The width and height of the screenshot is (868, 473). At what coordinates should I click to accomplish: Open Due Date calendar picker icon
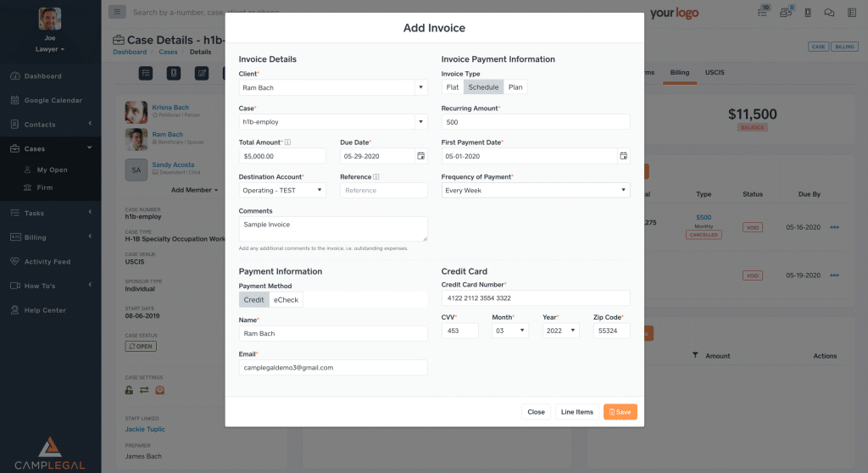[x=420, y=156]
